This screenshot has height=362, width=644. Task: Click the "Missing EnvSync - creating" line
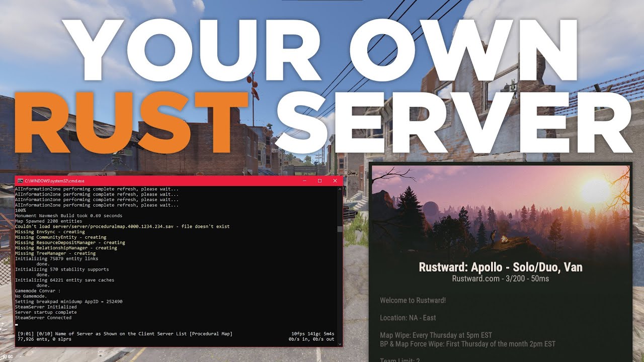(x=50, y=232)
